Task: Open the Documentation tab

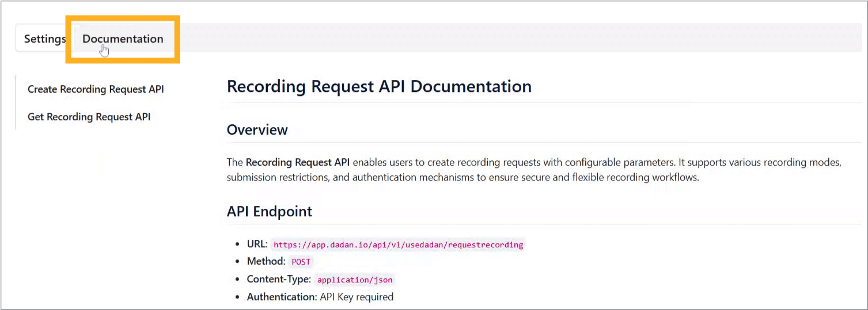Action: 123,39
